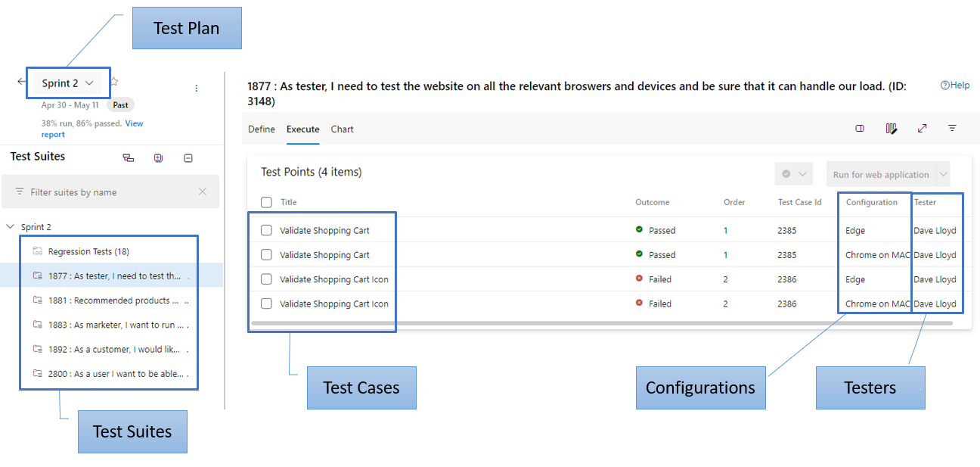980x467 pixels.
Task: Expand the Run for web application dropdown arrow
Action: [x=943, y=174]
